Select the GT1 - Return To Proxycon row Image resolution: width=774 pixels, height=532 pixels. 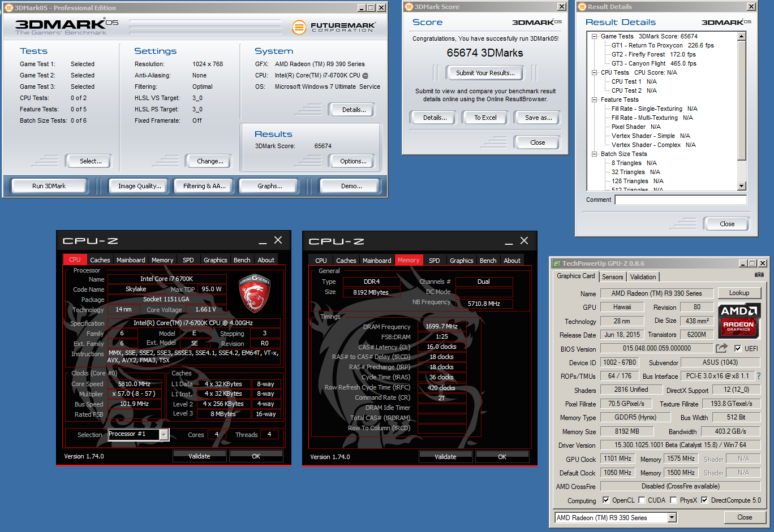click(663, 45)
